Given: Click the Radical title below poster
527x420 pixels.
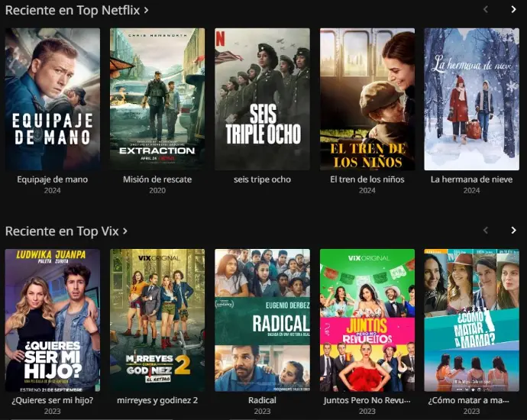Looking at the screenshot, I should 262,400.
